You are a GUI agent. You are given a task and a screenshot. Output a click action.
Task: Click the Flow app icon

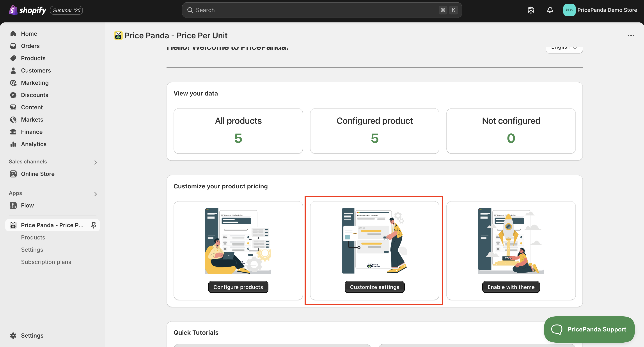(x=13, y=205)
